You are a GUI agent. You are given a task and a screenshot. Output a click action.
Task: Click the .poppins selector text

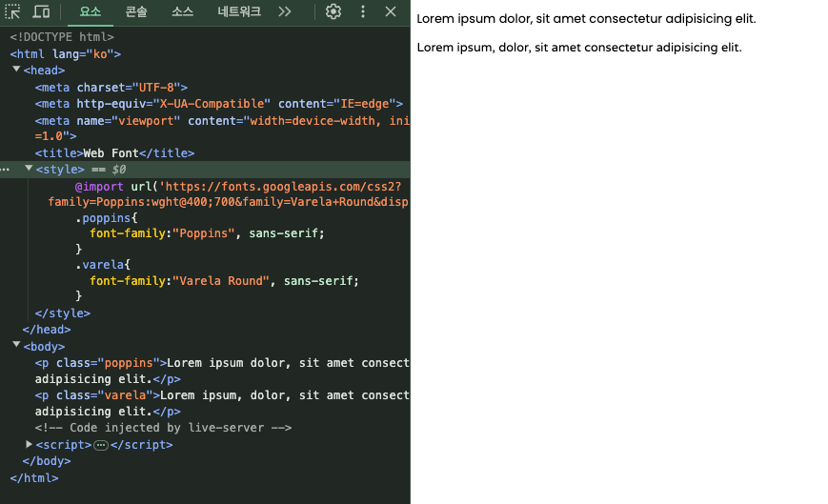pyautogui.click(x=107, y=218)
